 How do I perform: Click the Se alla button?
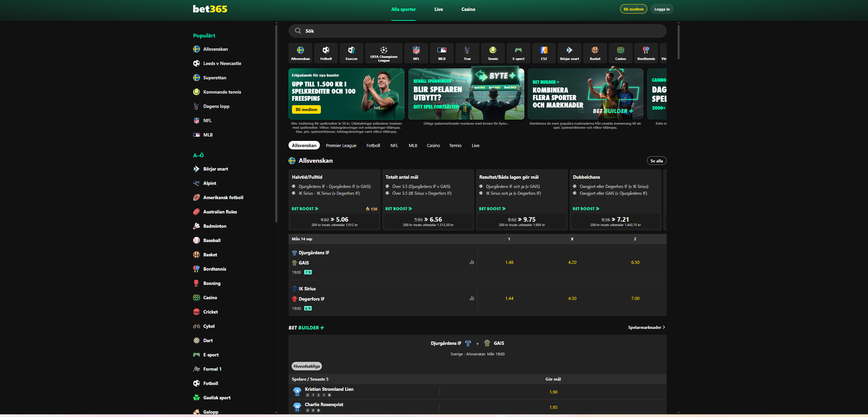[x=656, y=161]
